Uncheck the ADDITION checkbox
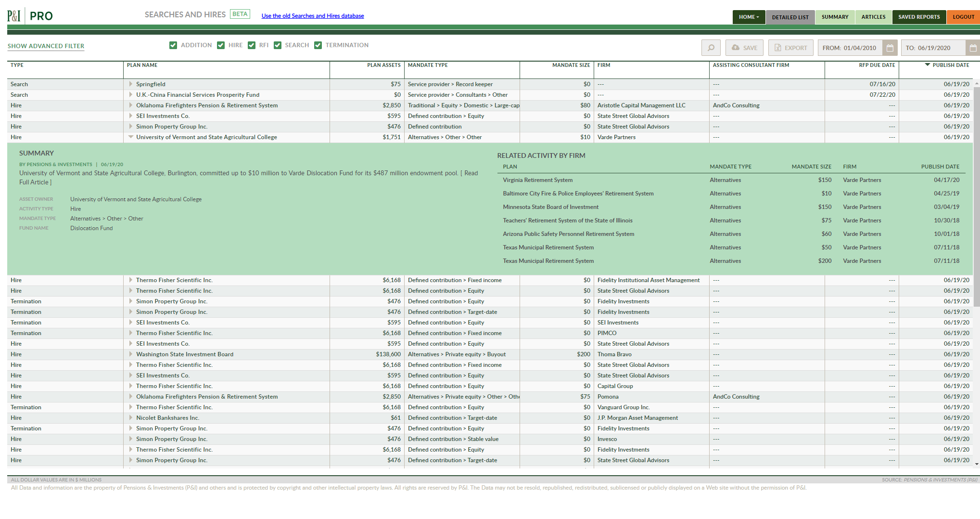The height and width of the screenshot is (519, 980). point(173,45)
